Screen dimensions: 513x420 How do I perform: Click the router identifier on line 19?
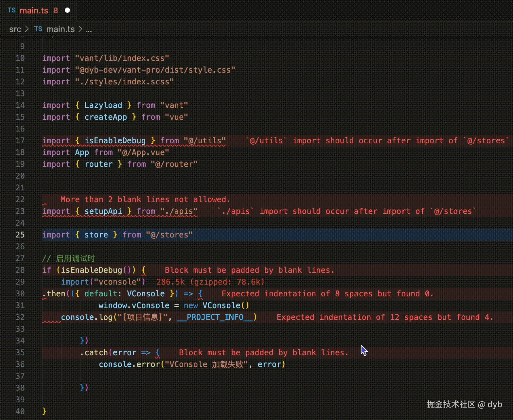(x=98, y=164)
